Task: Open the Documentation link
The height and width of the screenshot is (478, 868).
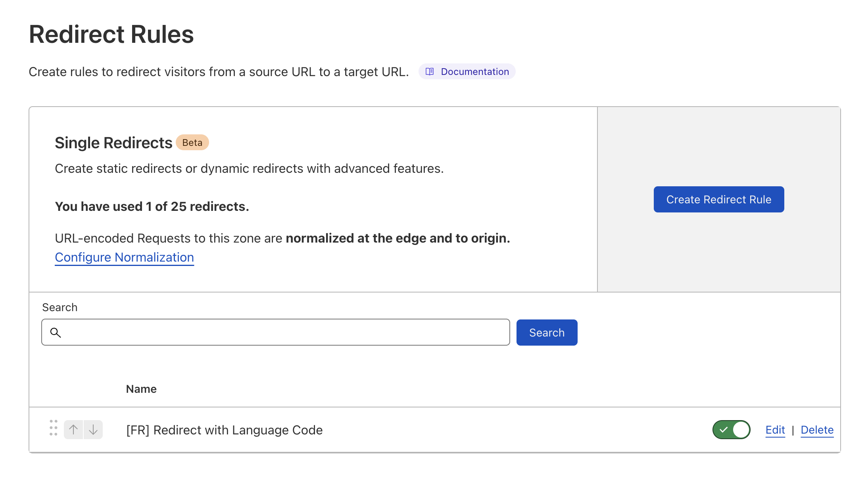Action: click(x=474, y=72)
